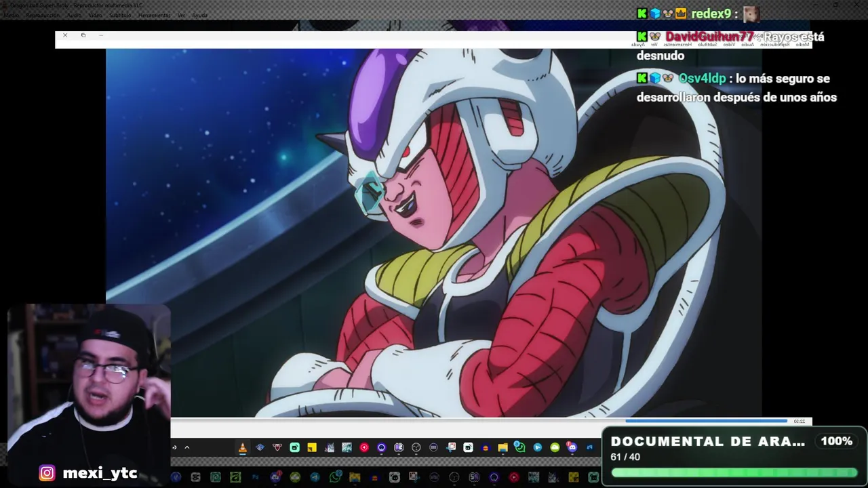Expand the hidden tray icons chevron
The image size is (868, 488).
coord(187,447)
